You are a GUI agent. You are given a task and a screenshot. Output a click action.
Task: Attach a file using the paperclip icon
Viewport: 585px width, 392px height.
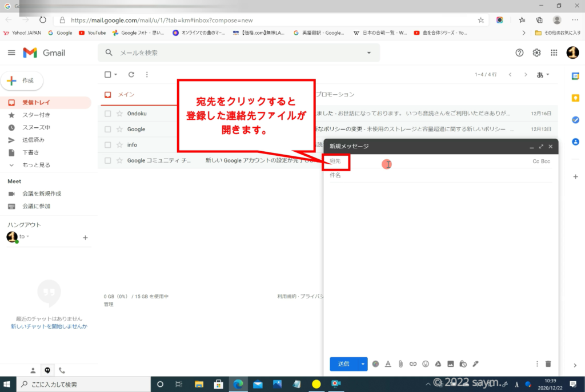point(400,363)
